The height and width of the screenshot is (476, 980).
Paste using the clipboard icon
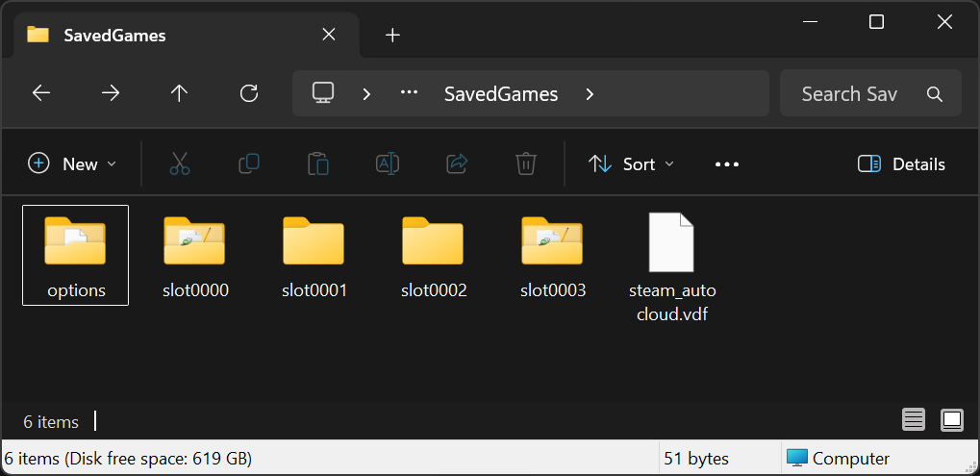(318, 163)
